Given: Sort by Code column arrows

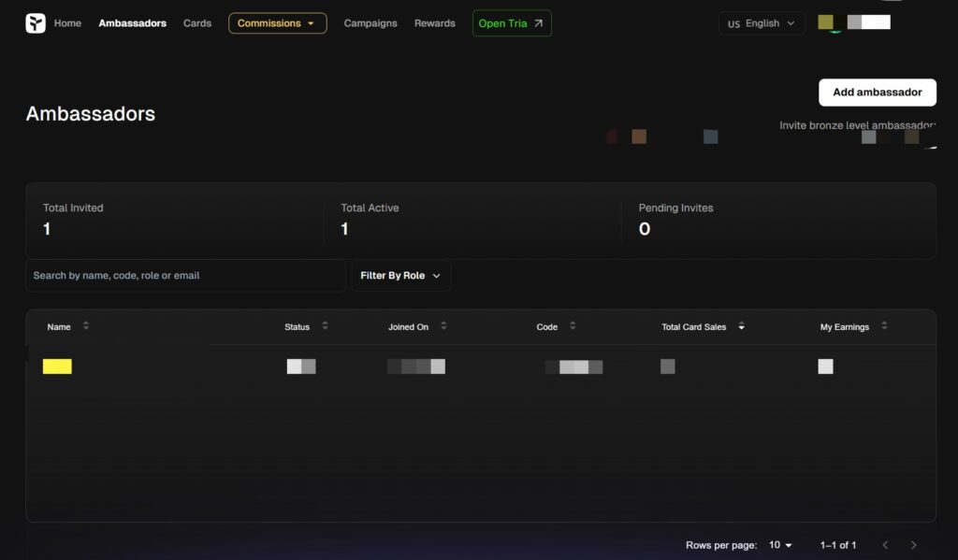Looking at the screenshot, I should [x=573, y=326].
